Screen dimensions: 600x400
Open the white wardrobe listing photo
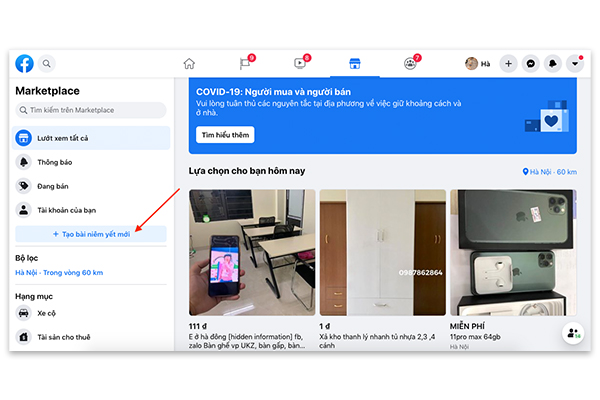coord(383,253)
